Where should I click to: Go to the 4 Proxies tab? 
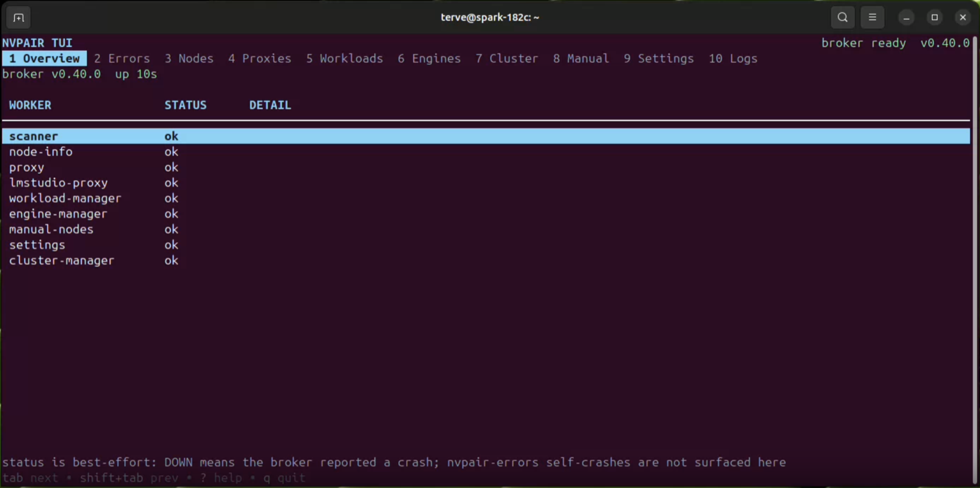[260, 58]
